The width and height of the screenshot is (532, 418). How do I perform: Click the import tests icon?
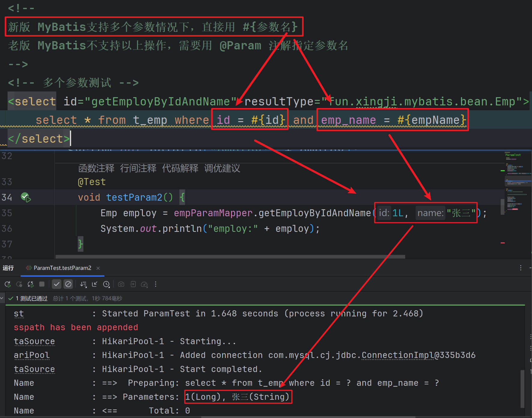133,284
